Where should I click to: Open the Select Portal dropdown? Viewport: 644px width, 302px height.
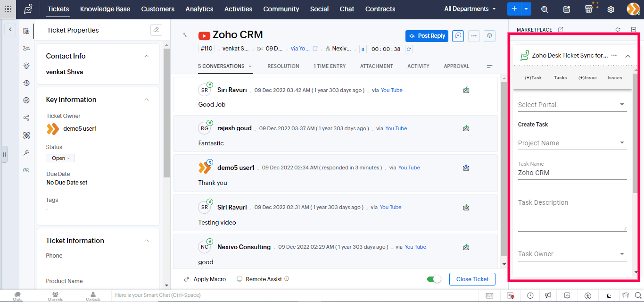[x=572, y=105]
